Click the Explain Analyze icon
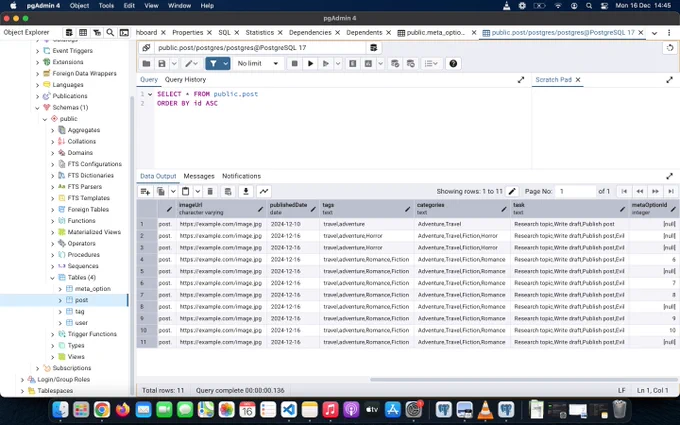 pyautogui.click(x=368, y=64)
